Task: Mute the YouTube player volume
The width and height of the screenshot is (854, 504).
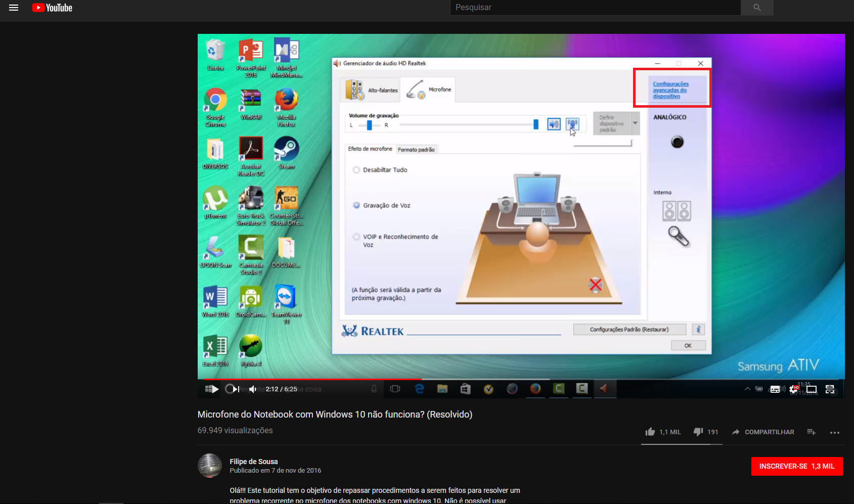Action: point(253,389)
